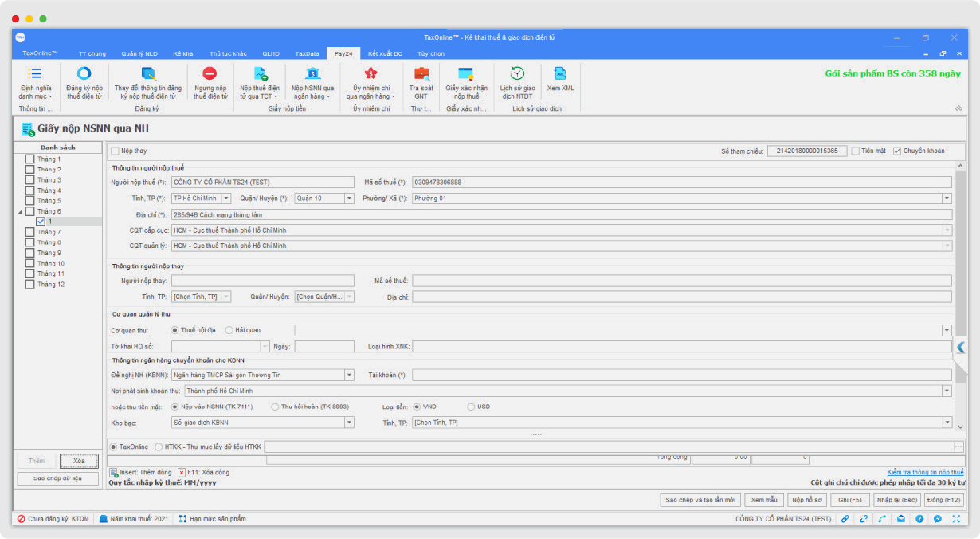
Task: Select the Hải quan radio button
Action: click(229, 330)
